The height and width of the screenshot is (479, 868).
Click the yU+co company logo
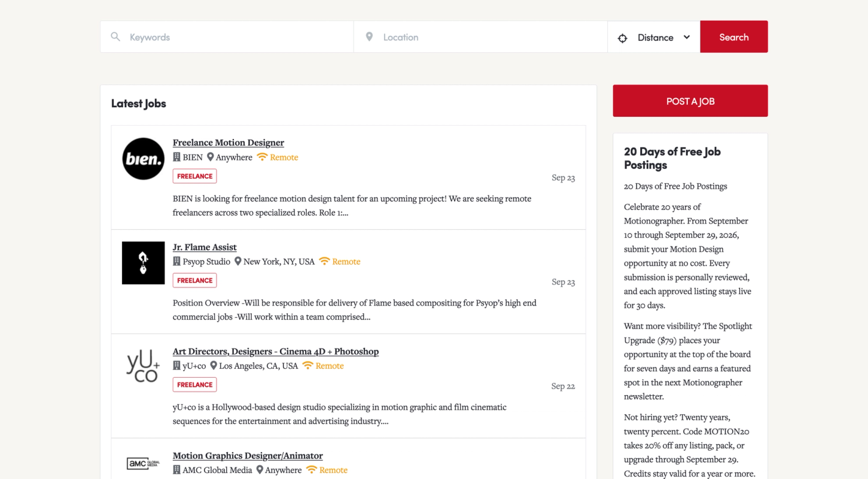pyautogui.click(x=144, y=366)
